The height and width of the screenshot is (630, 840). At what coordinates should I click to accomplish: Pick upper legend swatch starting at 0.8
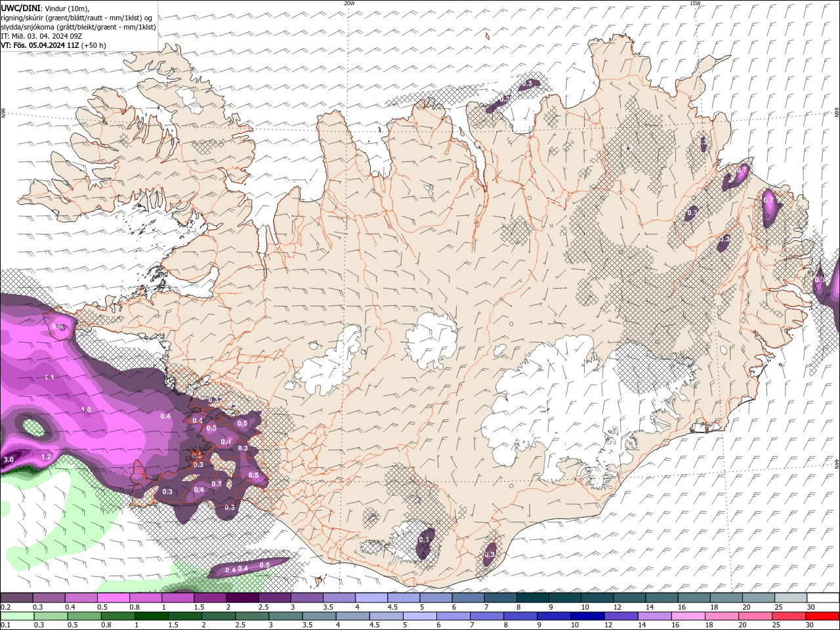145,598
